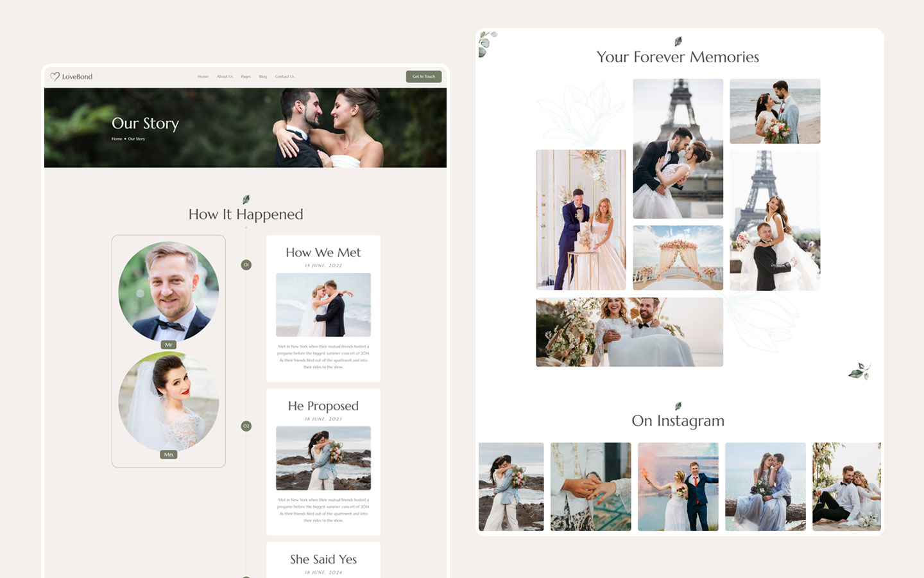Expand the About Us menu

pyautogui.click(x=225, y=76)
